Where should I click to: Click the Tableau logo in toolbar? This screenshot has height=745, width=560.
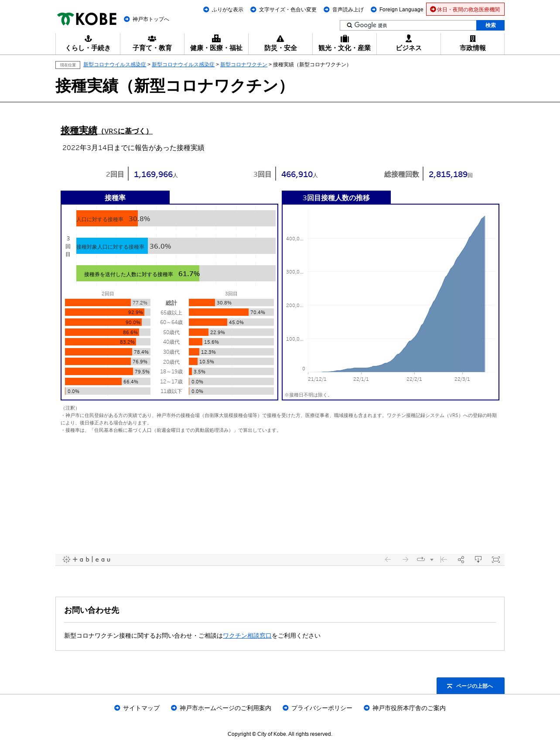click(87, 559)
